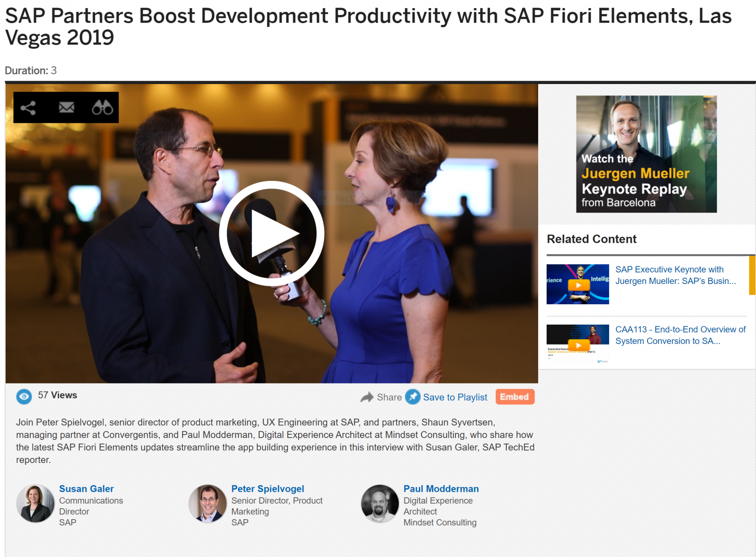
Task: Click the Share arrow icon below video
Action: (x=367, y=397)
